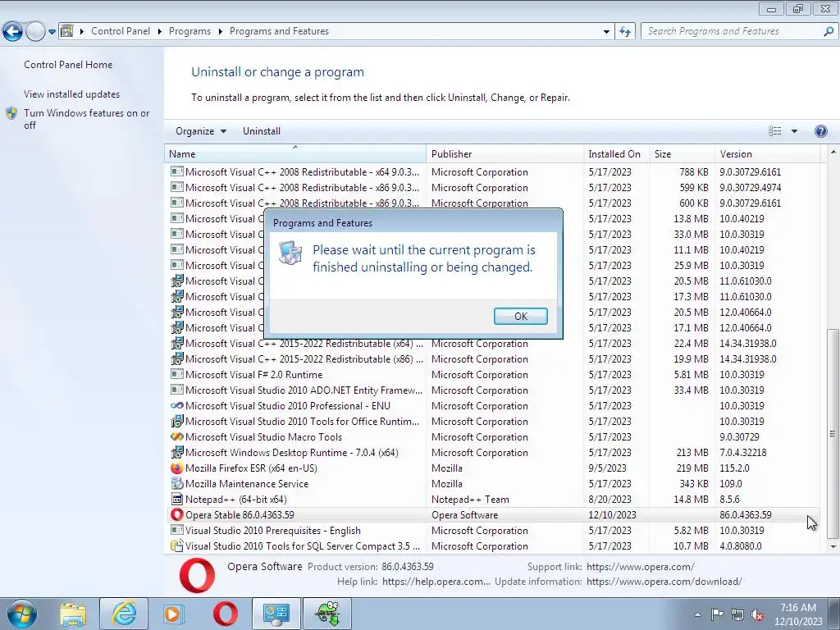
Task: Open https://www.opera.com/ support link
Action: pyautogui.click(x=640, y=567)
